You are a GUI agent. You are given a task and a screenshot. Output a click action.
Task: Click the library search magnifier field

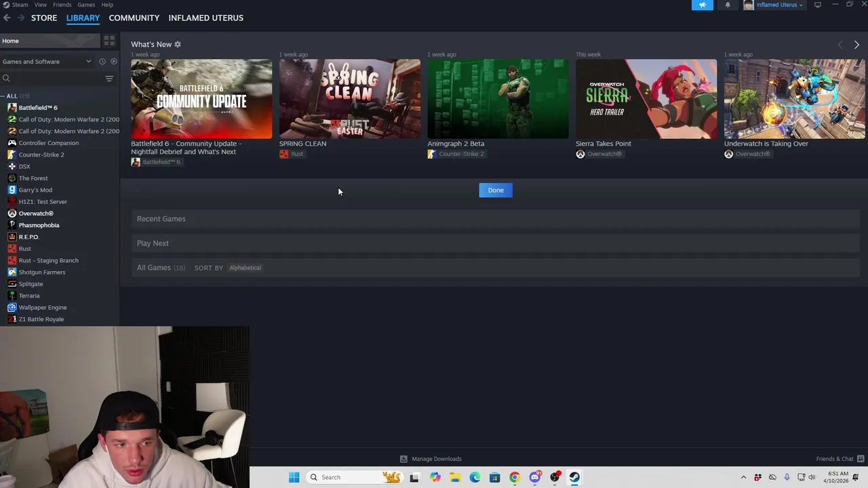pos(53,79)
